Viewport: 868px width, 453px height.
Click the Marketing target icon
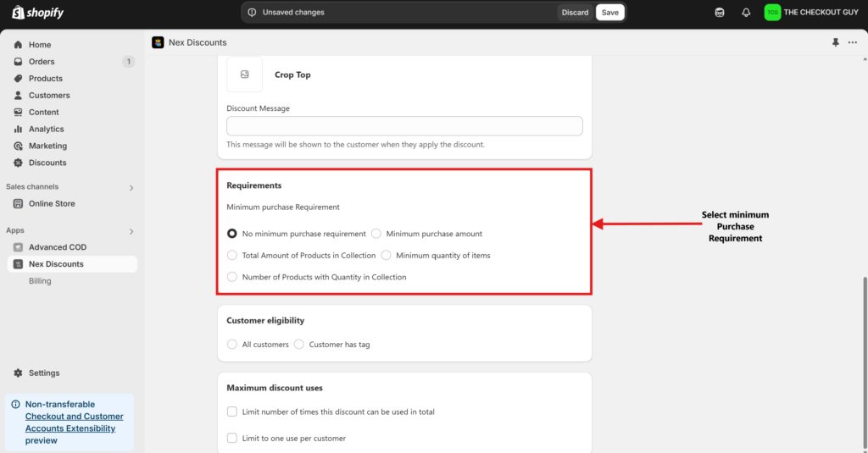pos(19,146)
